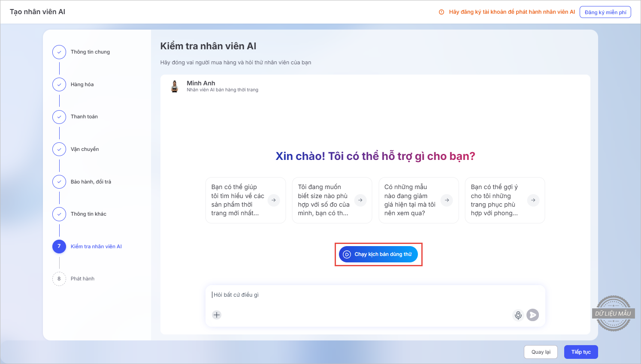The width and height of the screenshot is (641, 364).
Task: Click Minh Anh avatar image
Action: 175,86
